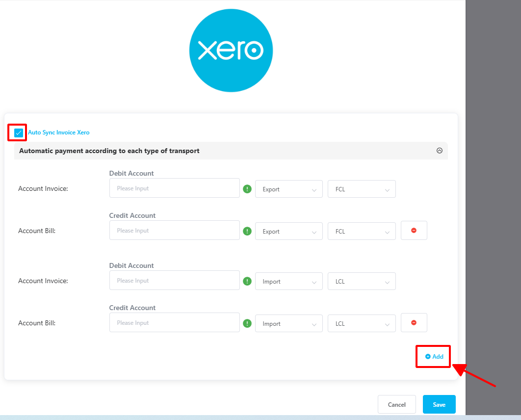Open LCL dropdown in second Account Bill row

tap(362, 323)
